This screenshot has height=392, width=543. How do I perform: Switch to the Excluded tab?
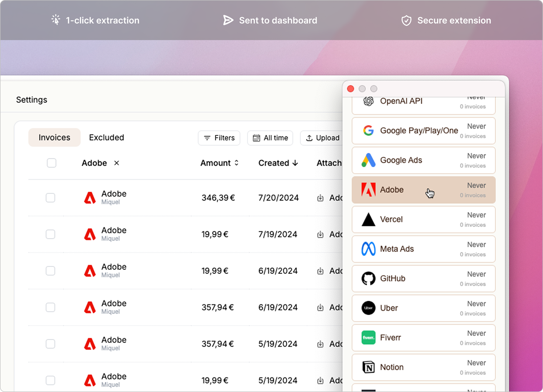click(106, 137)
